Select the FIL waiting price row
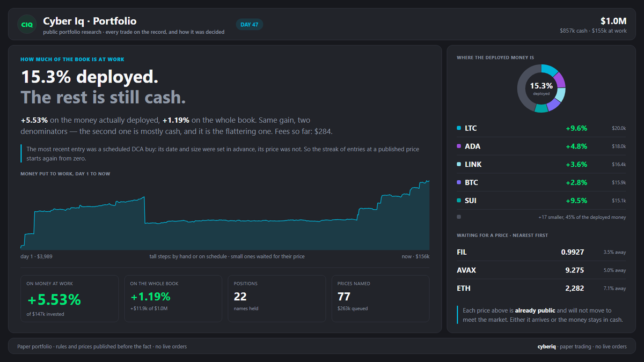 [x=541, y=252]
